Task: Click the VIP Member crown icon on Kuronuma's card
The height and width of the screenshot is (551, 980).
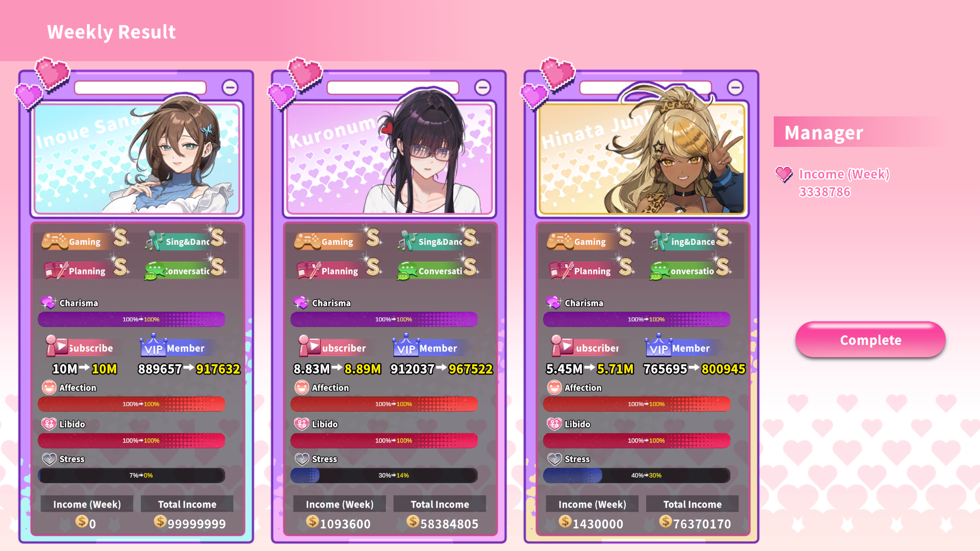Action: point(406,345)
